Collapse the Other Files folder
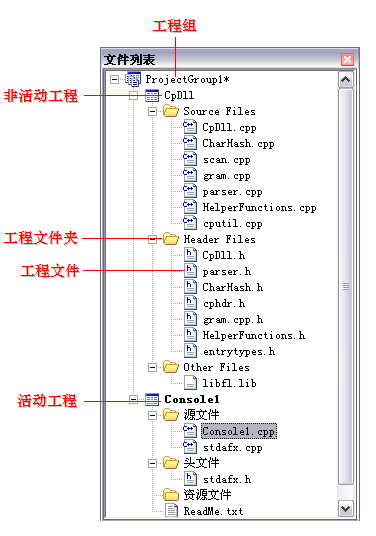 coord(152,367)
